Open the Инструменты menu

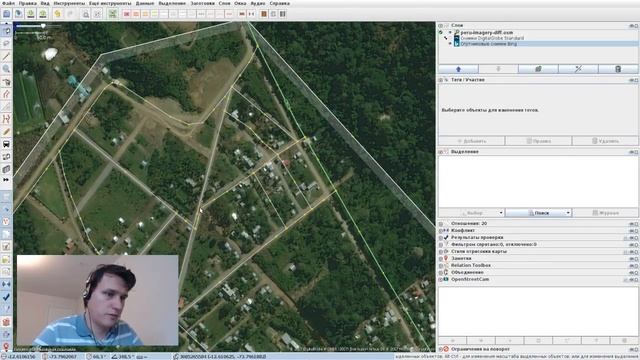tap(69, 3)
